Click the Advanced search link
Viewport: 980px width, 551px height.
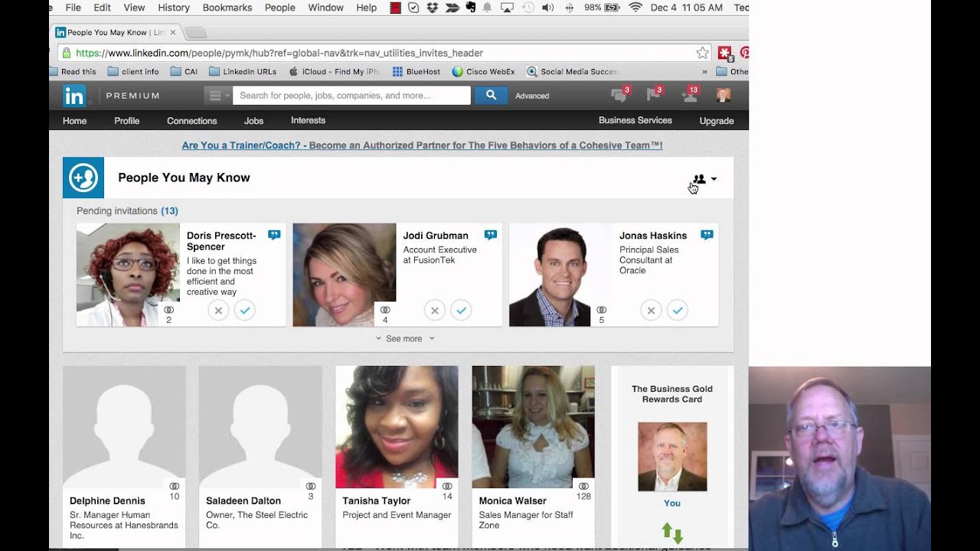pyautogui.click(x=532, y=96)
